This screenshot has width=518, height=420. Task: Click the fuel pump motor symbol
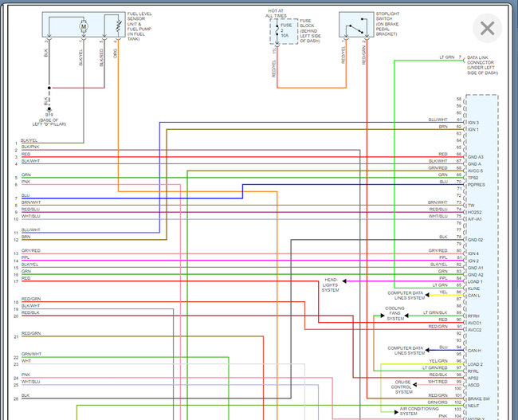(x=82, y=26)
